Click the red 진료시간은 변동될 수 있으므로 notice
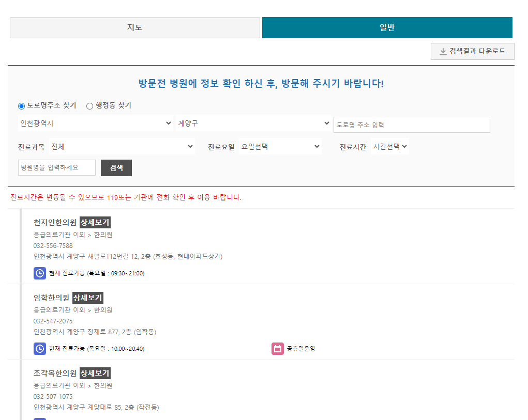This screenshot has width=528, height=420. [126, 197]
